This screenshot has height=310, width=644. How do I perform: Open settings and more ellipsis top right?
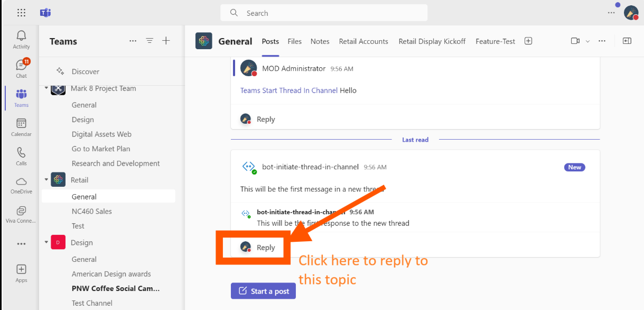click(611, 13)
